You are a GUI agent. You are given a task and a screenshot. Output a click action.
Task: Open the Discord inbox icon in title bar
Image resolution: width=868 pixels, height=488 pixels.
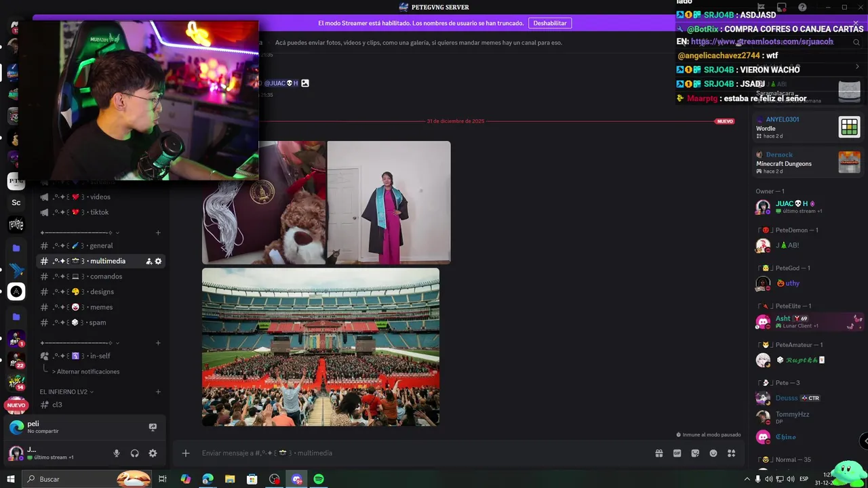pyautogui.click(x=781, y=7)
